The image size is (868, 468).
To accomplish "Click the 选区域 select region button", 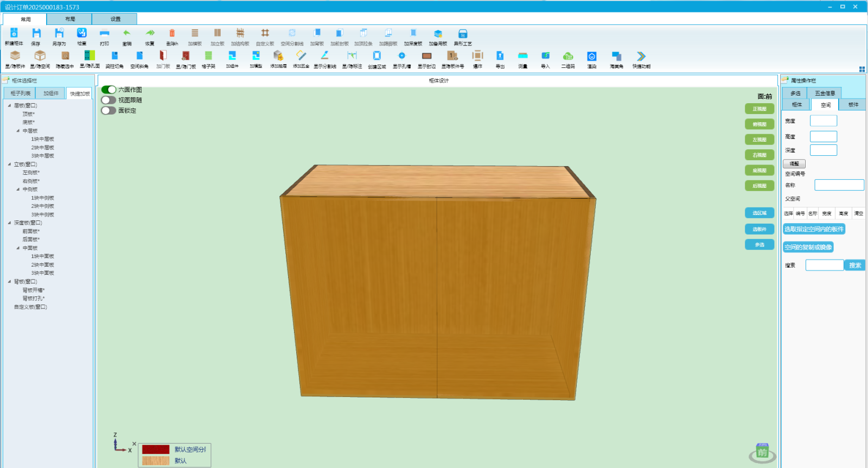I will click(x=759, y=213).
